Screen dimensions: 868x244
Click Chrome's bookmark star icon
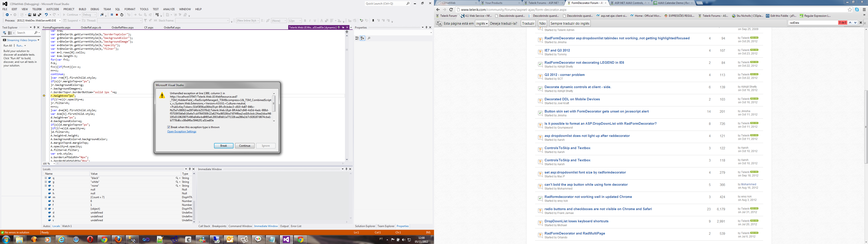[x=850, y=10]
